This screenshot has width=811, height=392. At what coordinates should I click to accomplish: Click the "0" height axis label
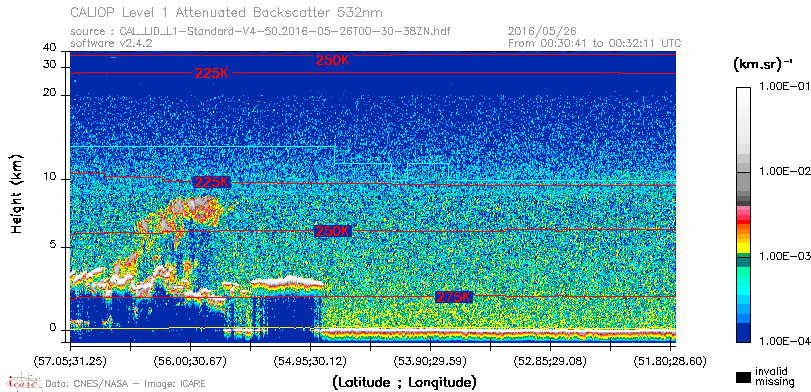tap(53, 327)
